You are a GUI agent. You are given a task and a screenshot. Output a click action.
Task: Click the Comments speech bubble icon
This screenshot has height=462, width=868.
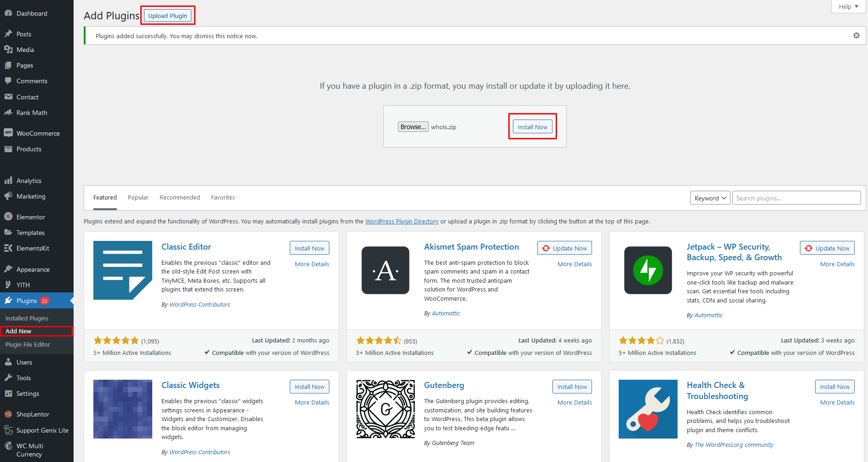[9, 80]
